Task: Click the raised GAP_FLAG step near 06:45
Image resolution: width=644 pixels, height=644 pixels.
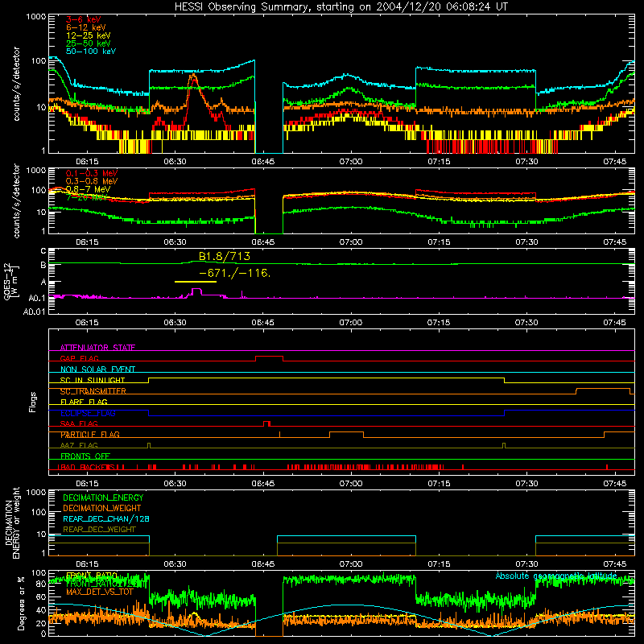Action: click(269, 357)
